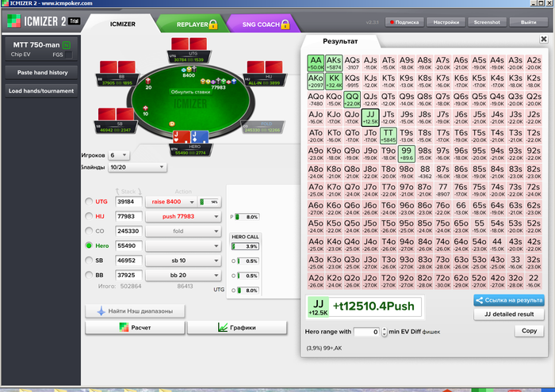Click the Hero's jack of diamonds card

click(x=200, y=137)
